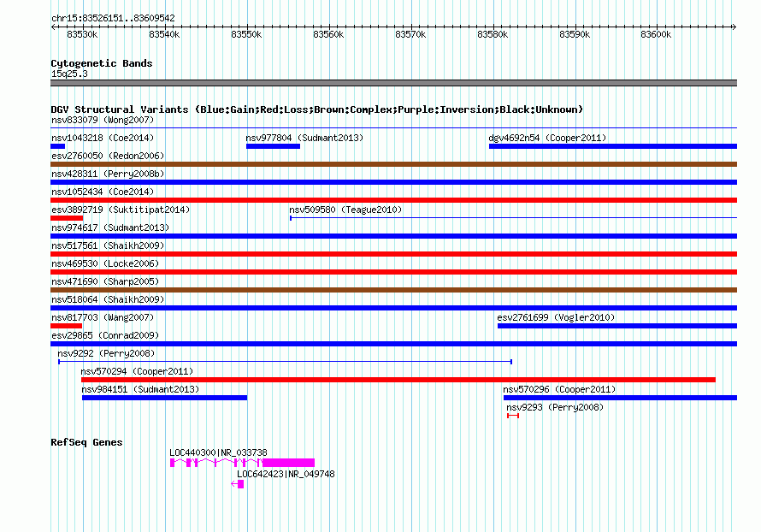The width and height of the screenshot is (761, 532).
Task: Click the chr15:83526151..83609542 coordinates text
Action: coord(113,18)
